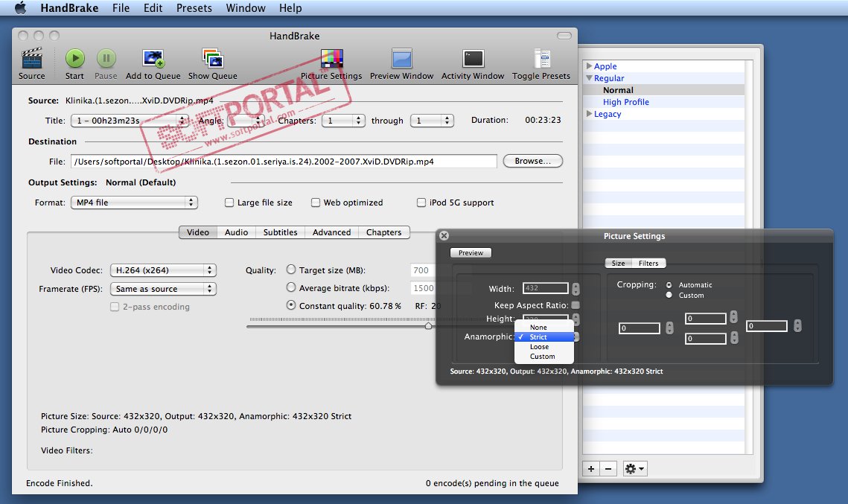Close the Picture Settings panel
This screenshot has height=504, width=848.
point(444,236)
